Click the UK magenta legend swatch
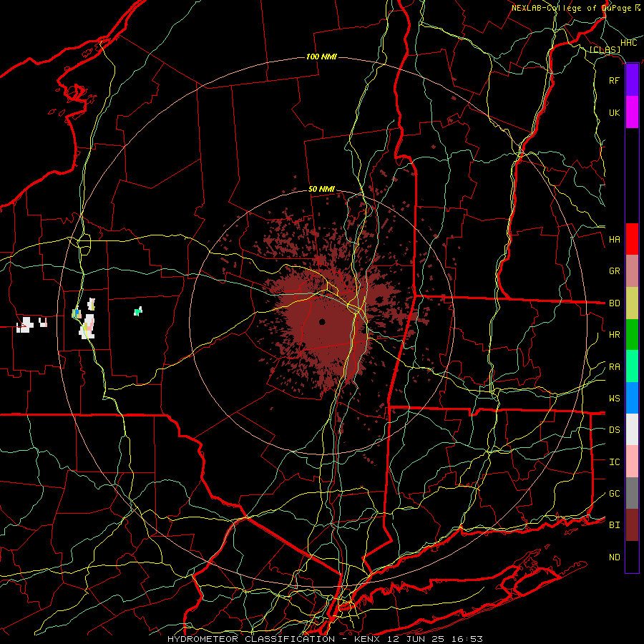Image resolution: width=644 pixels, height=644 pixels. (x=632, y=112)
